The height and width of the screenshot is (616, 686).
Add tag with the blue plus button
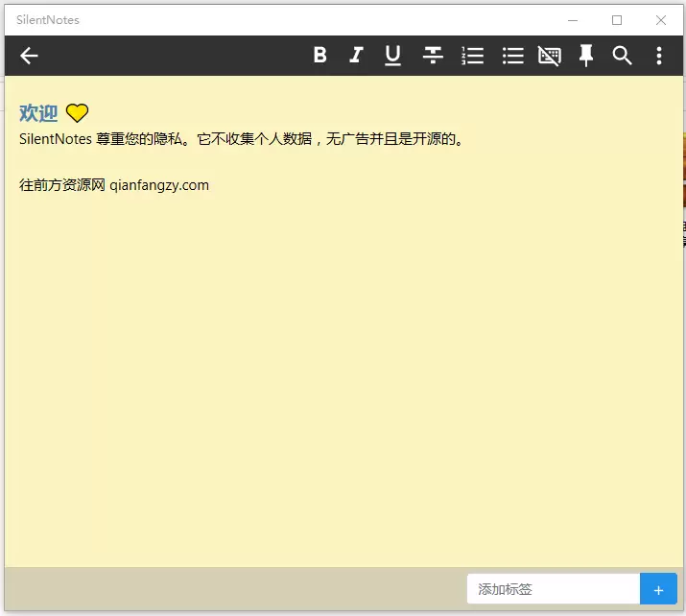[x=658, y=589]
